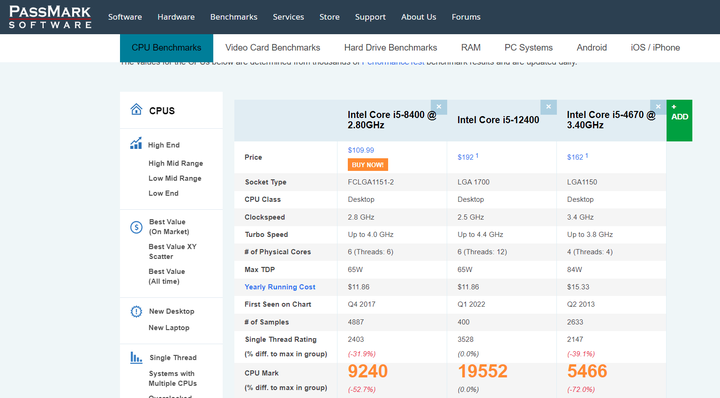This screenshot has height=398, width=720.
Task: Open the Low End CPU list
Action: 163,193
